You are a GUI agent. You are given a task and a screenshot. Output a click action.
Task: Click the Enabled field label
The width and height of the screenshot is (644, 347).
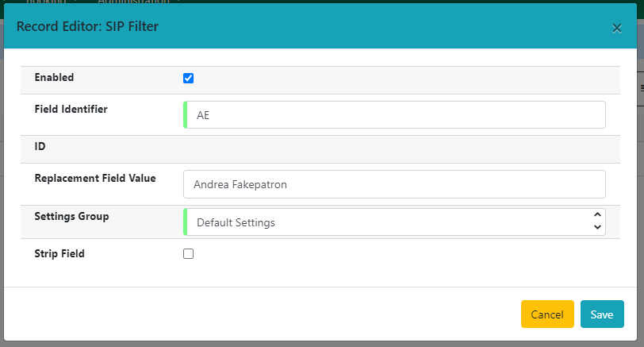click(54, 78)
